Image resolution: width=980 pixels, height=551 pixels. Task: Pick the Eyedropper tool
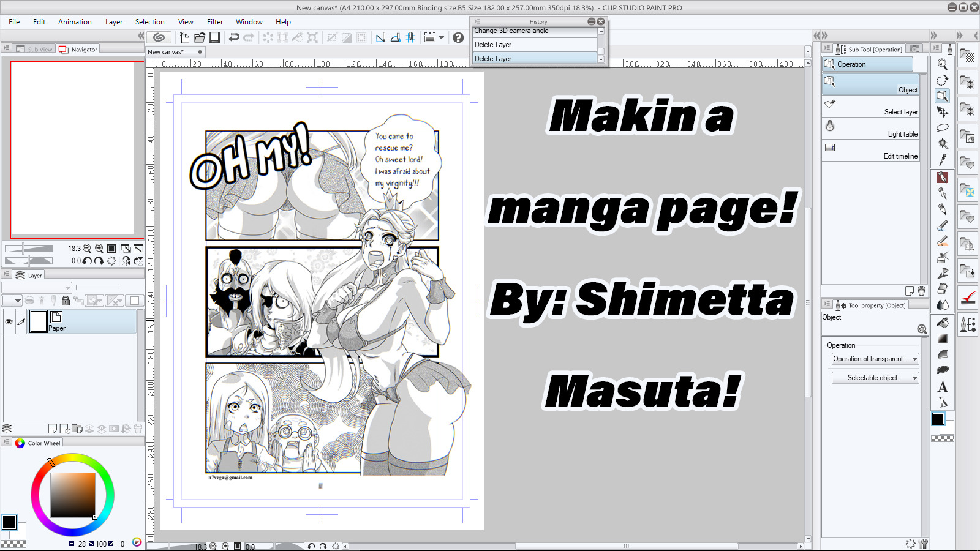click(x=942, y=160)
